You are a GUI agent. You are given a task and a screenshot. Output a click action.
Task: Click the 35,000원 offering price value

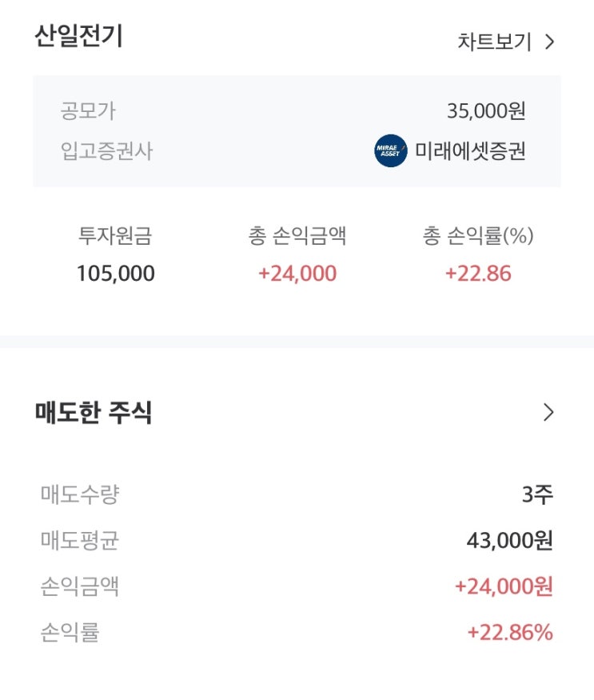(486, 110)
